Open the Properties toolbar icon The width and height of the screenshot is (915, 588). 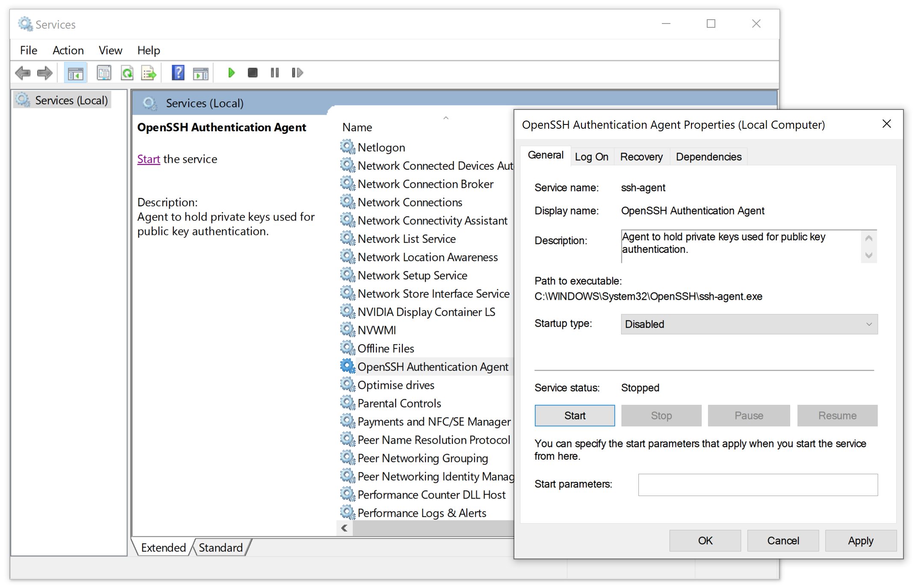click(104, 73)
